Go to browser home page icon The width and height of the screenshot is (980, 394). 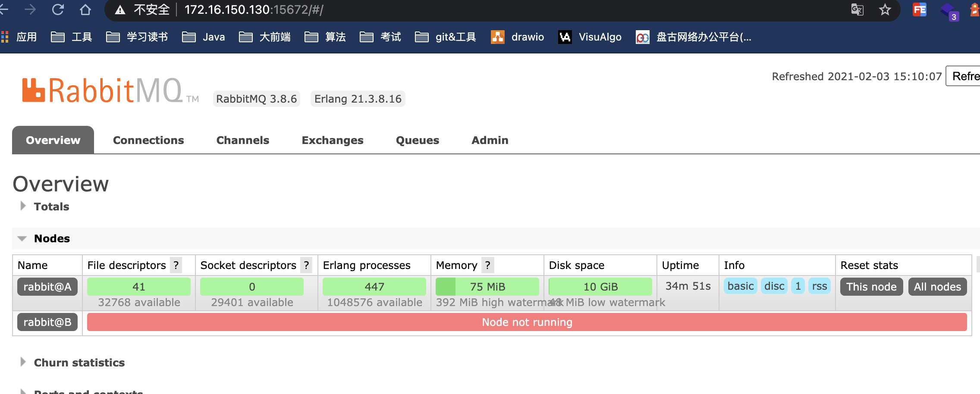coord(85,9)
